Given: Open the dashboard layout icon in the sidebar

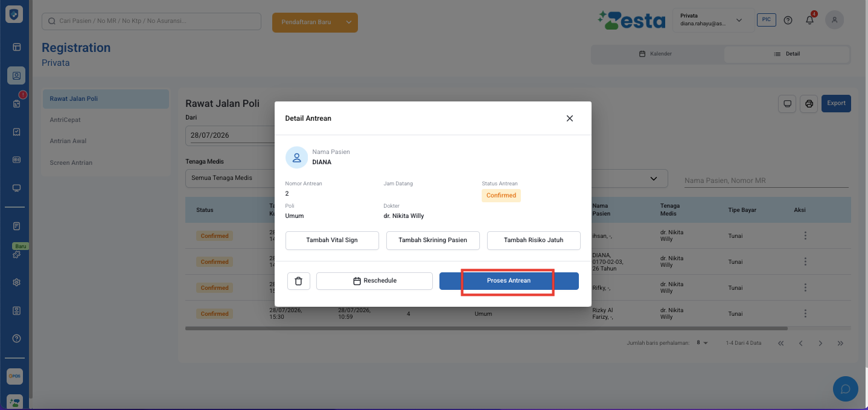Looking at the screenshot, I should click(16, 47).
